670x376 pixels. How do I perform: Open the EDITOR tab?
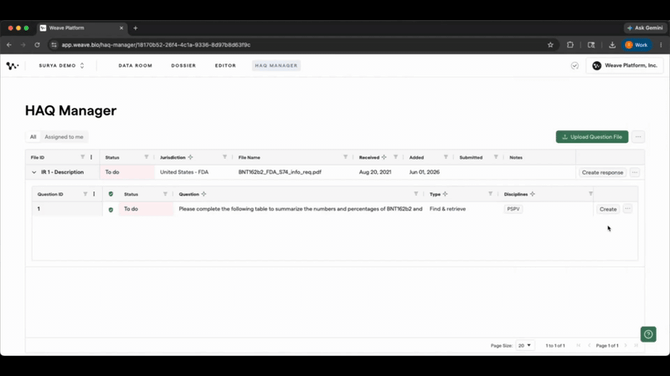225,66
